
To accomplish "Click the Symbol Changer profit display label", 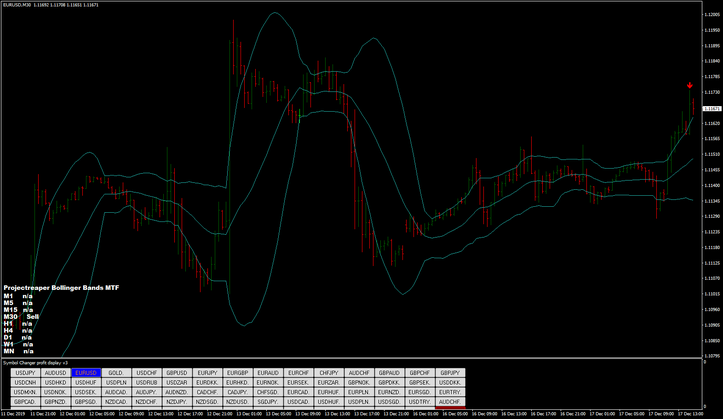I will pos(36,363).
